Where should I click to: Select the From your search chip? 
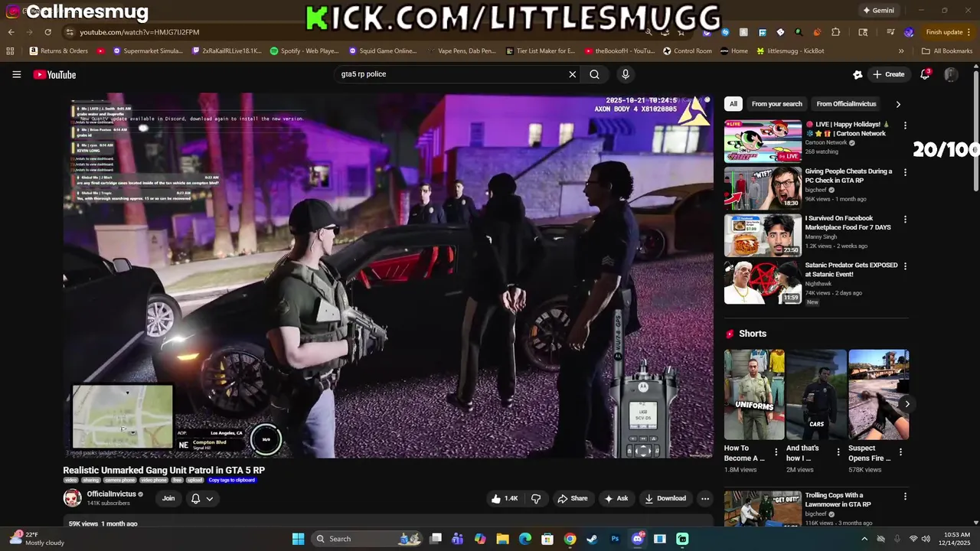coord(777,104)
